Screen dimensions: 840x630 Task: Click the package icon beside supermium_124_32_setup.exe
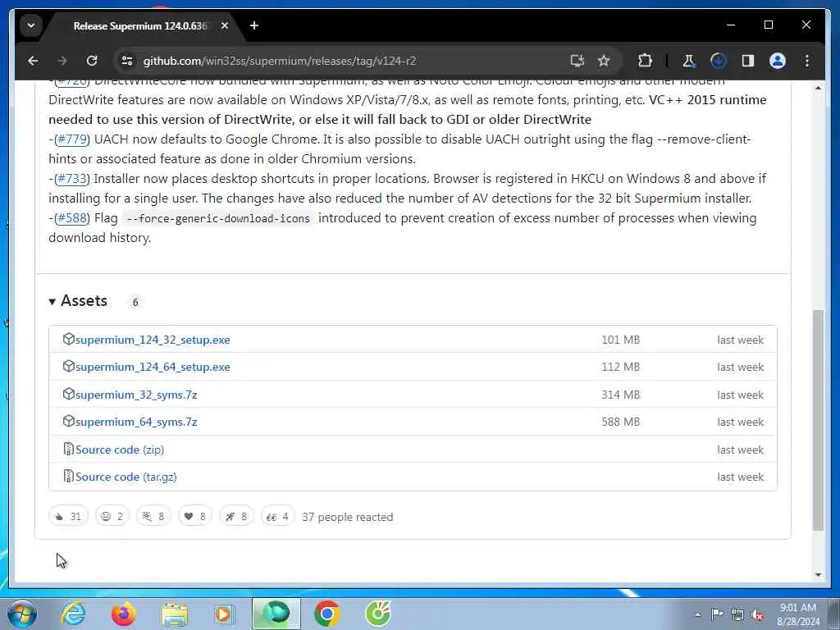pyautogui.click(x=68, y=339)
